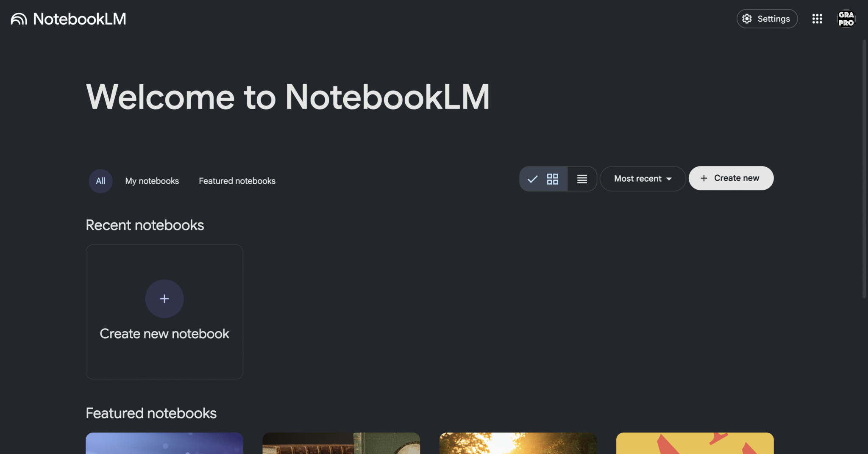The width and height of the screenshot is (868, 454).
Task: Click the Create new button
Action: (x=730, y=178)
